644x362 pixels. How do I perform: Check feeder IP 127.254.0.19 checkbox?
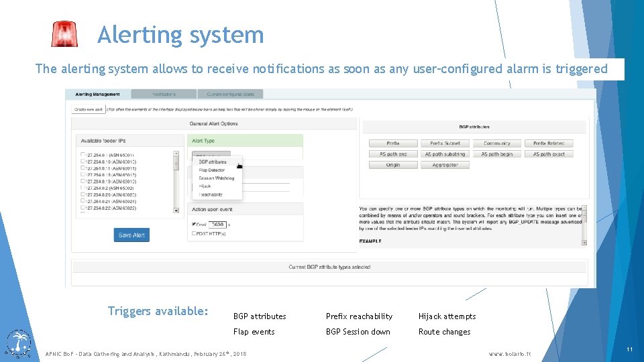(83, 181)
